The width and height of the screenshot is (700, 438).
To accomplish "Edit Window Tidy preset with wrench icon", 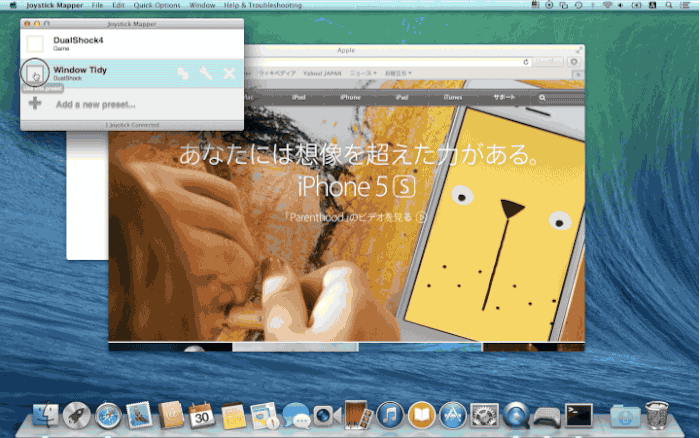I will click(206, 73).
